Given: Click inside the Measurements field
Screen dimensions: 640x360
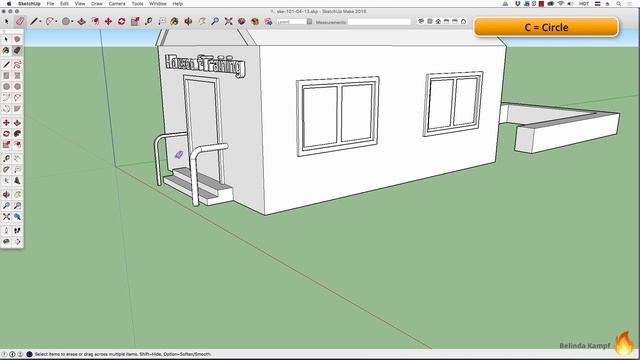Looking at the screenshot, I should click(x=379, y=22).
